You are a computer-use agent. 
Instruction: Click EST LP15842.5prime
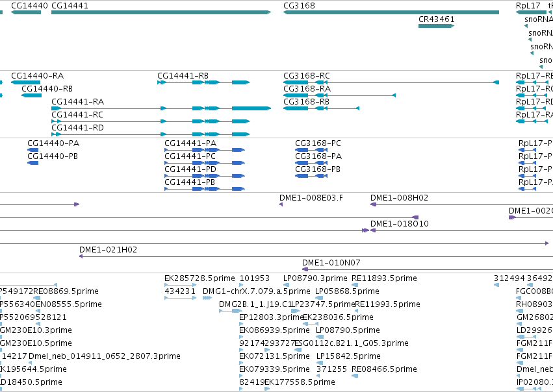[x=348, y=356]
